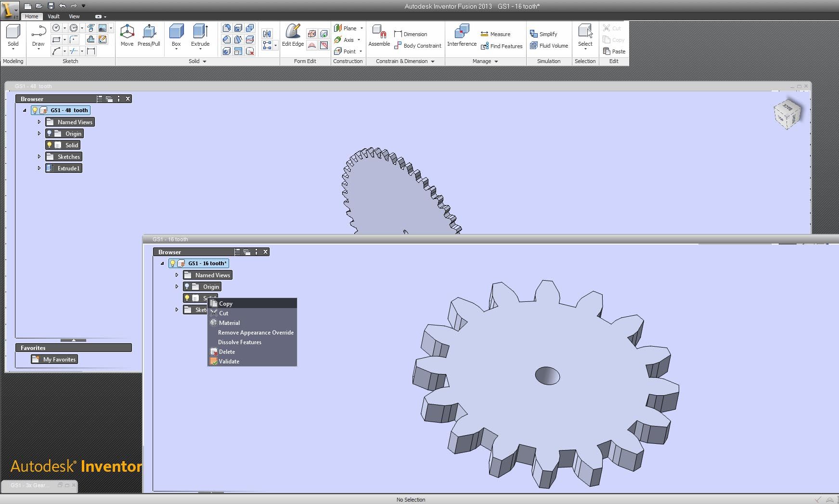
Task: Expand the Named Views node
Action: (39, 122)
